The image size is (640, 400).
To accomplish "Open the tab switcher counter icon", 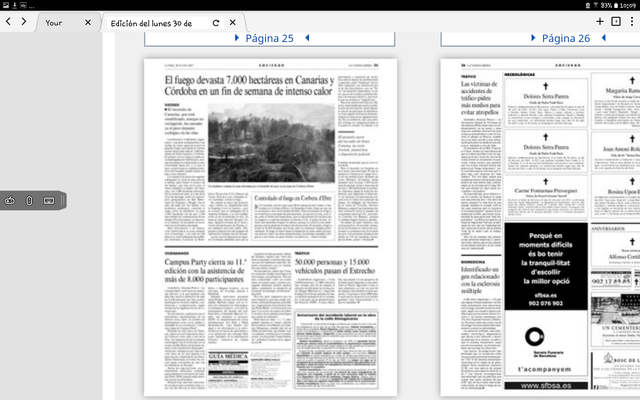I will 616,21.
